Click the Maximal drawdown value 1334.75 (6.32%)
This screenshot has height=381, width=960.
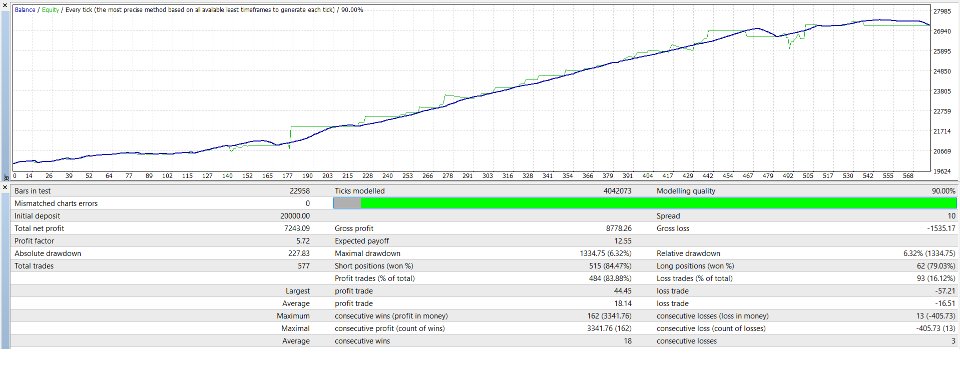pos(606,254)
